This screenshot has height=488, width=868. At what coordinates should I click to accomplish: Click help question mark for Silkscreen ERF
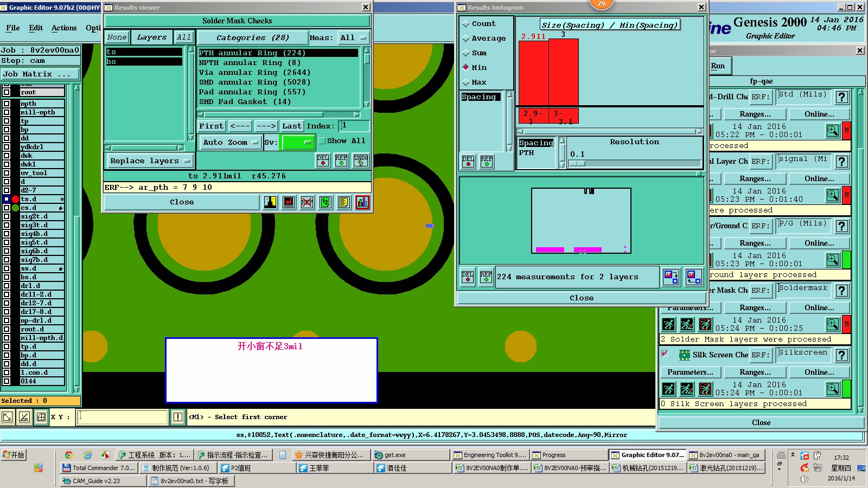[x=841, y=355]
